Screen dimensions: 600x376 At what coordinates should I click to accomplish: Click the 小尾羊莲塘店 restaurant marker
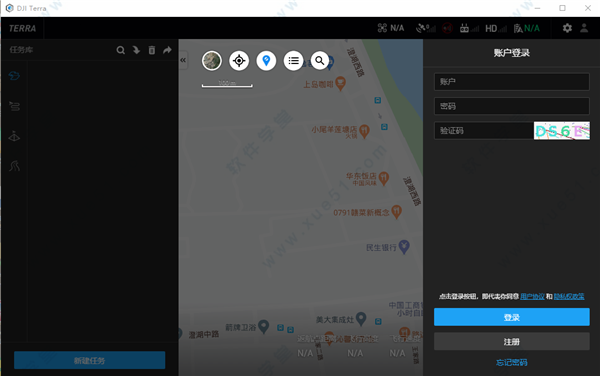(x=364, y=132)
